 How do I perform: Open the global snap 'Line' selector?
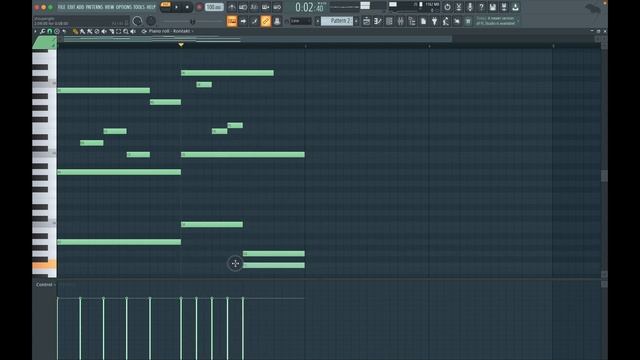coord(301,21)
